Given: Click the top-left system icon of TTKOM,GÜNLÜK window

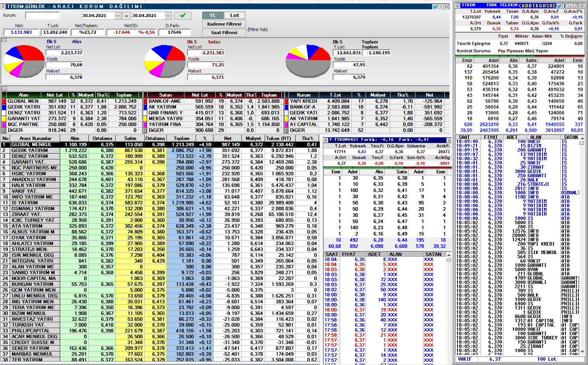Looking at the screenshot, I should tap(3, 7).
